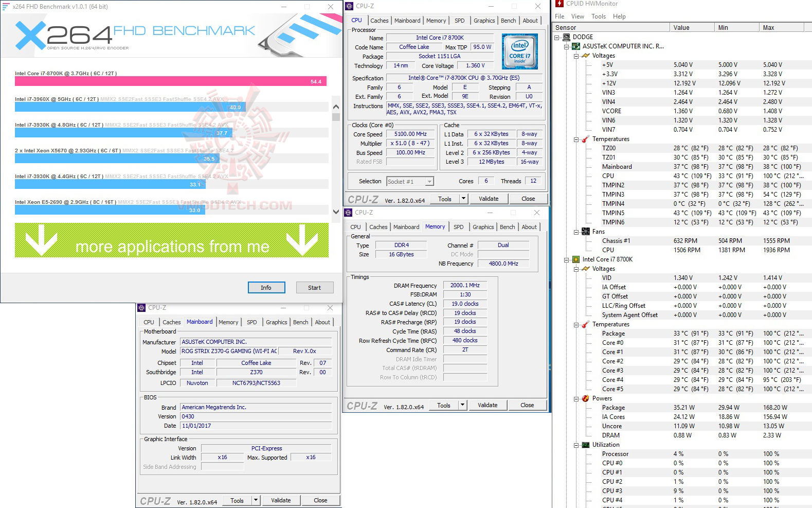Open Tools dropdown arrow in CPU-Z Mainboard window
812x508 pixels.
(x=255, y=500)
